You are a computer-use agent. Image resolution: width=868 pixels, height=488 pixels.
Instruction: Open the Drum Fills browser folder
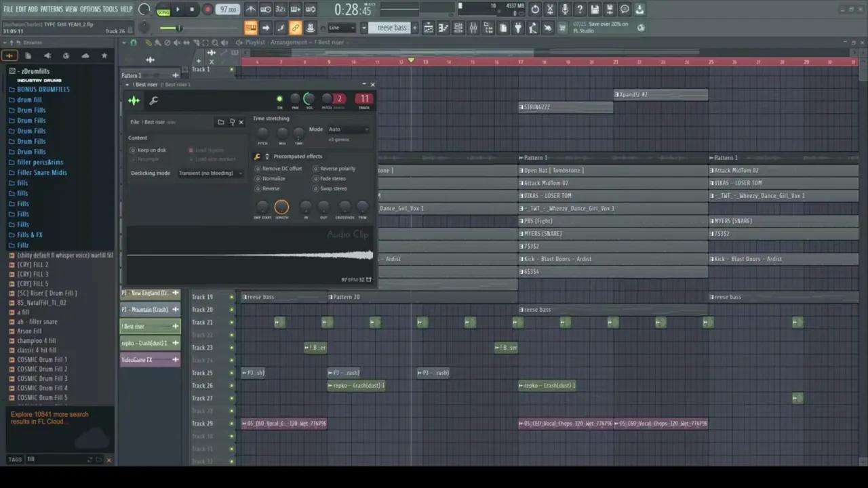pos(31,110)
